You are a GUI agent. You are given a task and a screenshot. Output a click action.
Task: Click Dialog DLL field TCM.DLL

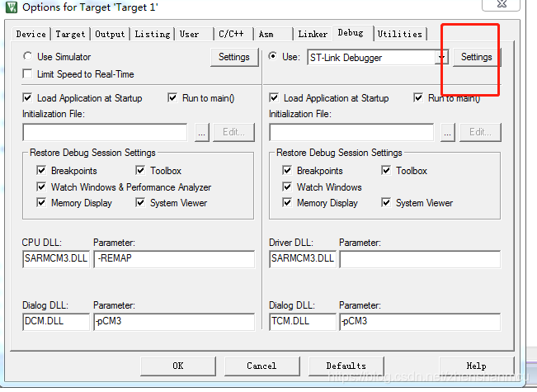(x=303, y=322)
